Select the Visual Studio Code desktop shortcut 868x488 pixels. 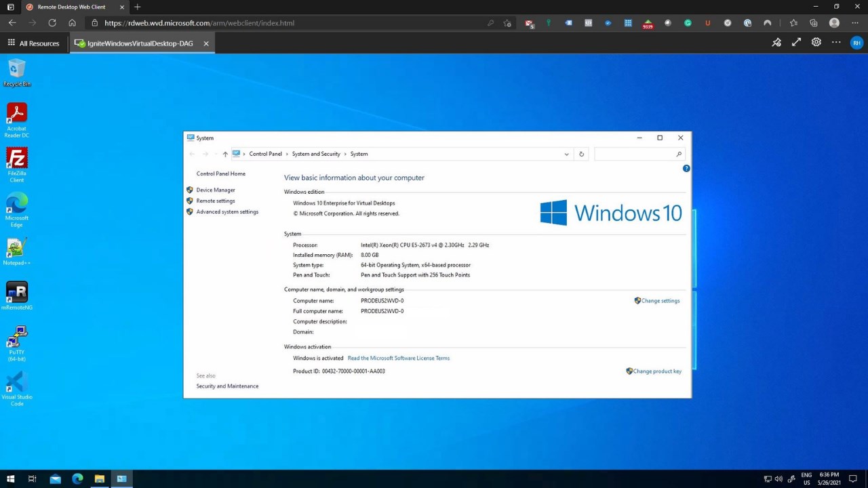pyautogui.click(x=17, y=388)
